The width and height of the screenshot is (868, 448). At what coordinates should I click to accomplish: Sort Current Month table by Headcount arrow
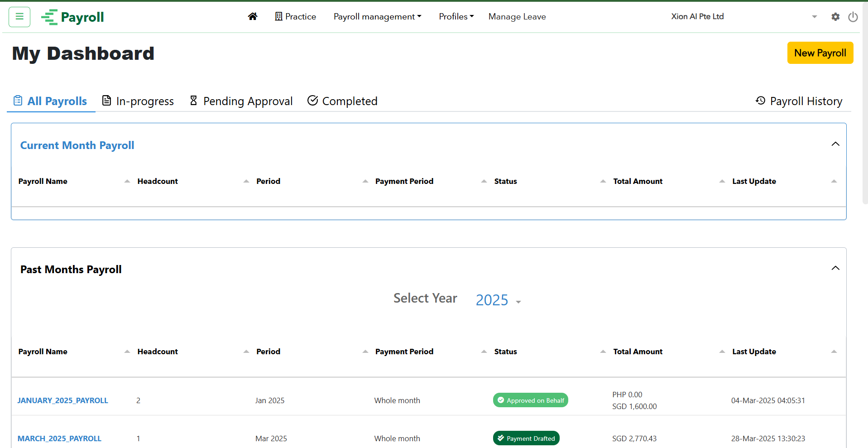pos(246,181)
